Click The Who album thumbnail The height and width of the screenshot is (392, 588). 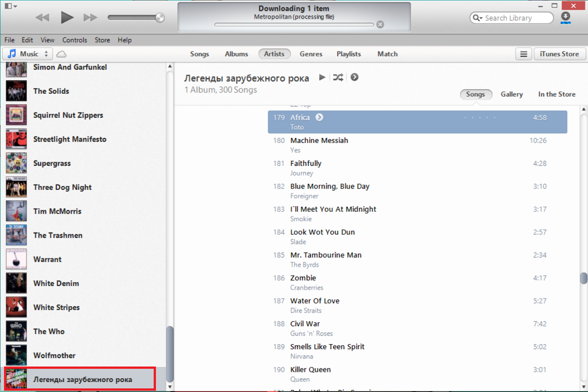17,332
